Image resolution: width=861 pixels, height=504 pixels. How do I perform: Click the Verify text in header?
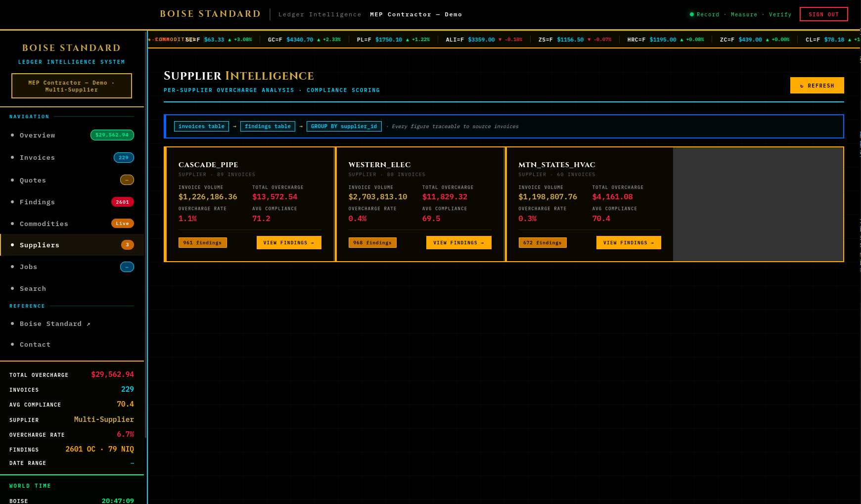coord(780,14)
